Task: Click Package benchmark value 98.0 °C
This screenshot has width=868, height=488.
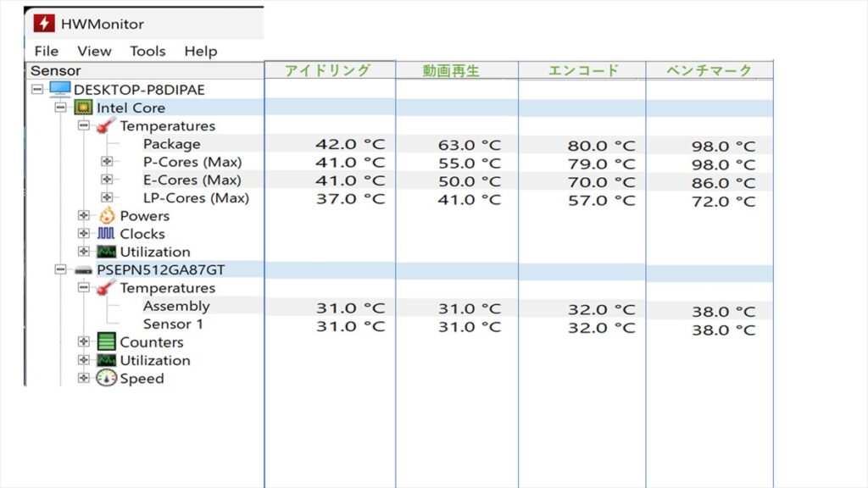Action: (723, 147)
